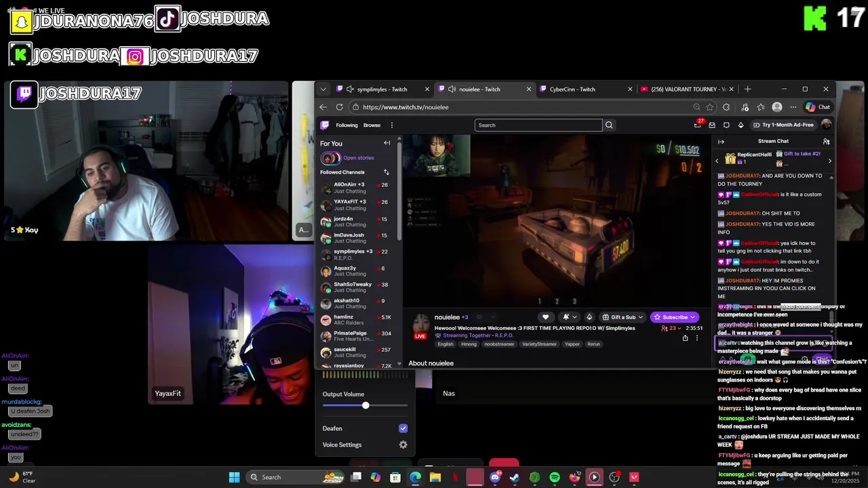This screenshot has width=868, height=488.
Task: Open Voice Settings gear icon
Action: coord(403,445)
